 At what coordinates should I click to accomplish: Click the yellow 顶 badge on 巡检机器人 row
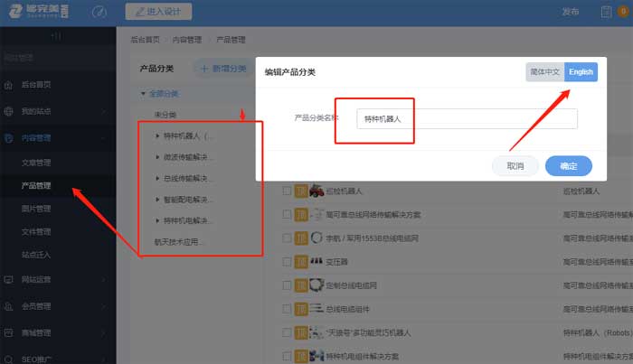300,191
